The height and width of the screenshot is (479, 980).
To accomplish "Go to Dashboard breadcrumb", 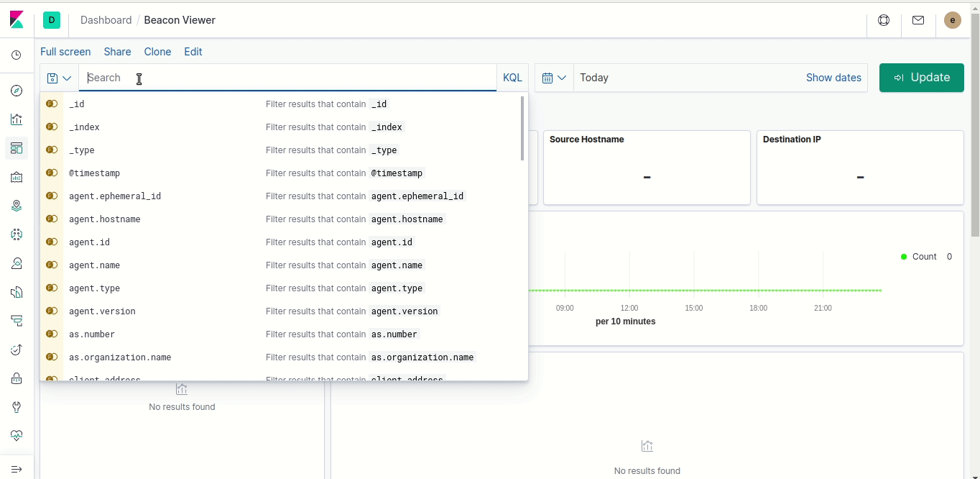I will click(x=106, y=20).
